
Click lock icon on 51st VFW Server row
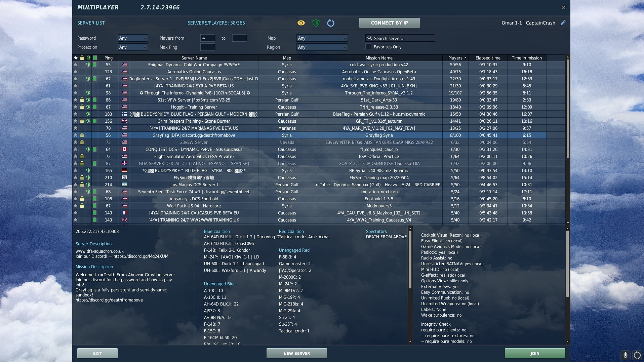82,100
